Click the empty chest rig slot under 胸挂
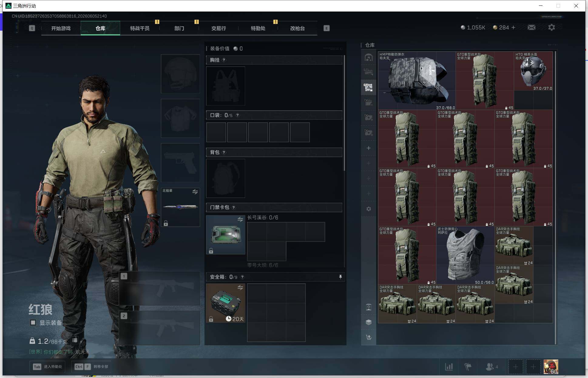Viewport: 588px width, 378px height. coord(225,86)
